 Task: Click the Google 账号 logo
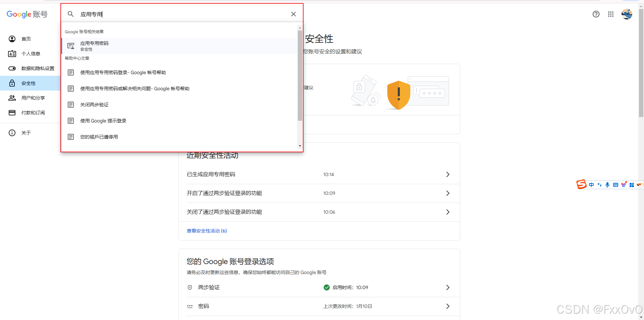click(x=27, y=14)
